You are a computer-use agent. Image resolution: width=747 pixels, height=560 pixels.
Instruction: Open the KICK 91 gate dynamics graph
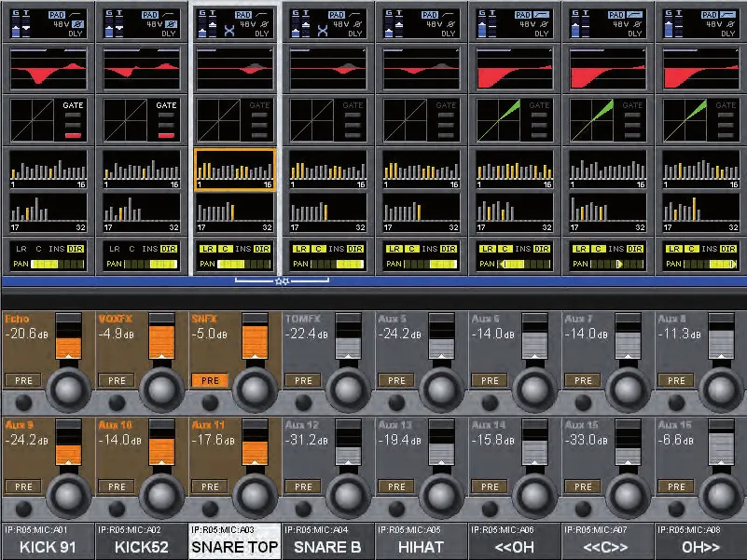48,120
